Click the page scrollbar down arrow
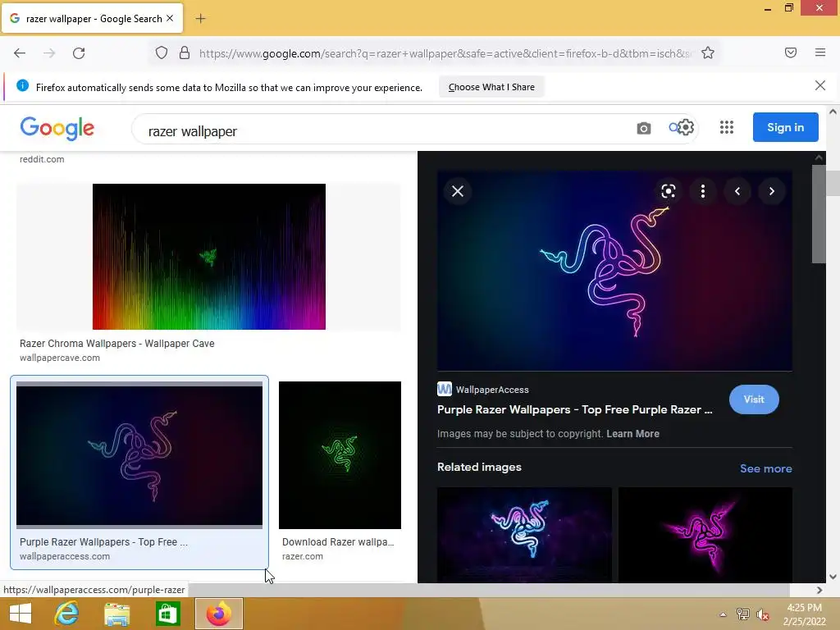 833,577
